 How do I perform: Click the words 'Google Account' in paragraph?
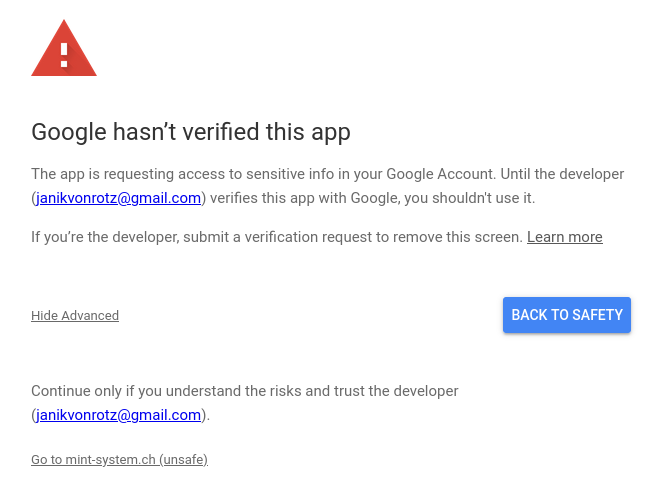[x=439, y=174]
